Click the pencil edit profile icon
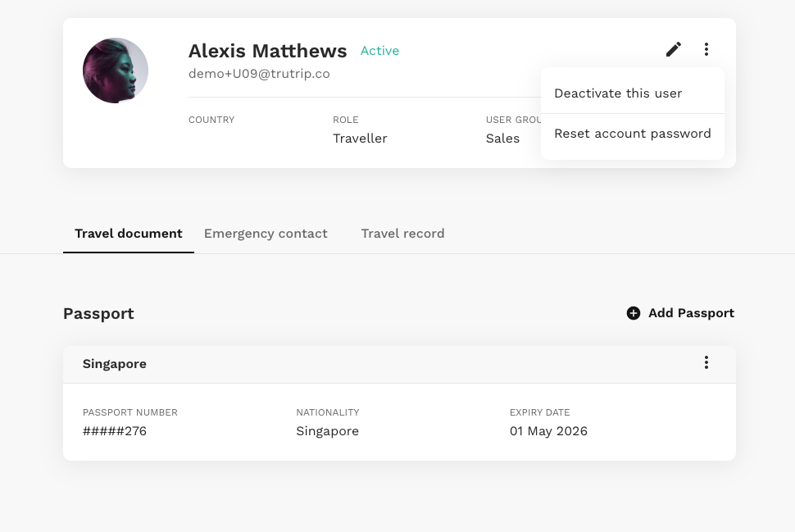 click(674, 49)
